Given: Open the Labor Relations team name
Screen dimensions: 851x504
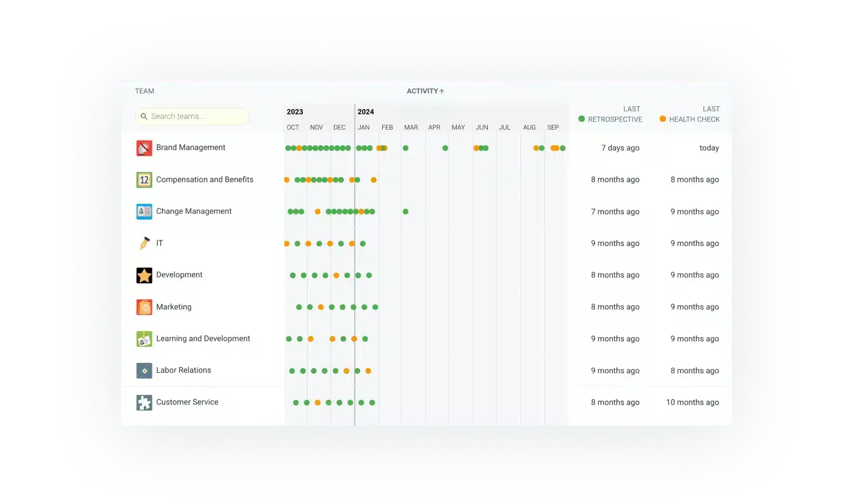Looking at the screenshot, I should point(184,370).
